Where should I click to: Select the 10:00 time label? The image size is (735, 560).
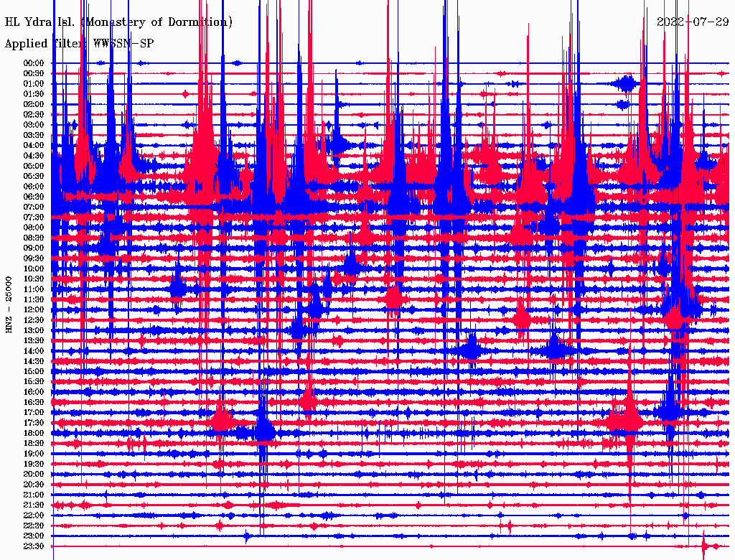tap(33, 269)
